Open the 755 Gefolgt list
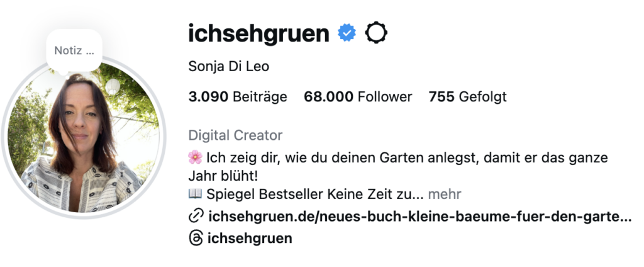The height and width of the screenshot is (267, 644). pyautogui.click(x=467, y=97)
